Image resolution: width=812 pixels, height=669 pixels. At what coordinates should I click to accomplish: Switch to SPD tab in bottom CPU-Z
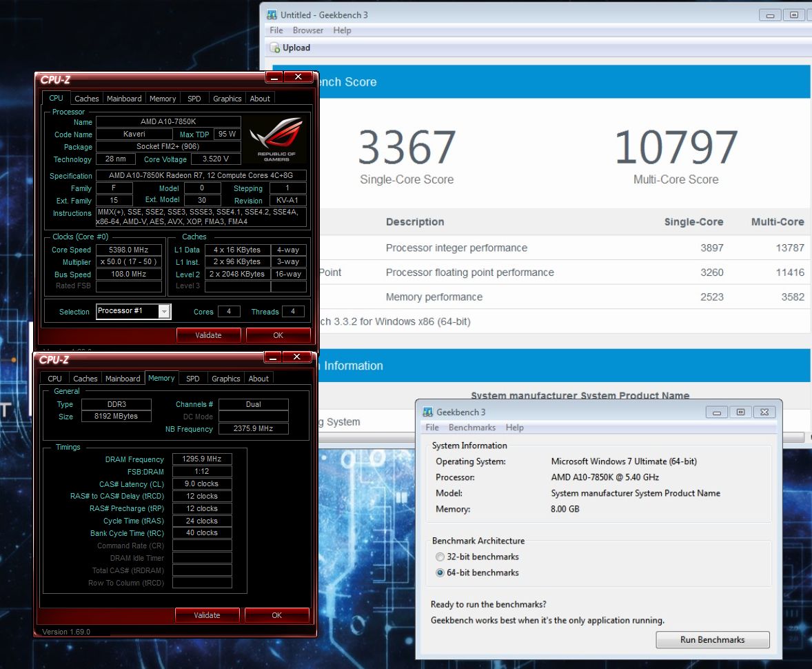[192, 379]
